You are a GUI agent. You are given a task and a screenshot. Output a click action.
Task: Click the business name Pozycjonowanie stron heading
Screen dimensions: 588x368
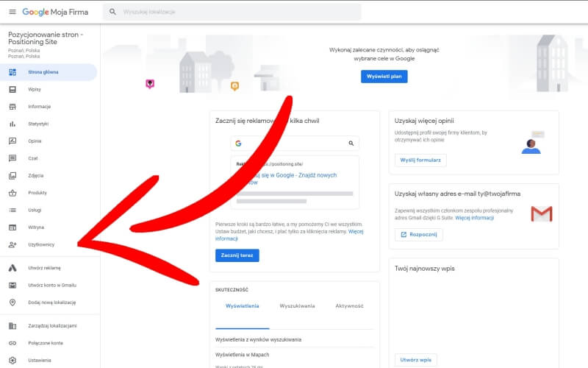pos(46,38)
